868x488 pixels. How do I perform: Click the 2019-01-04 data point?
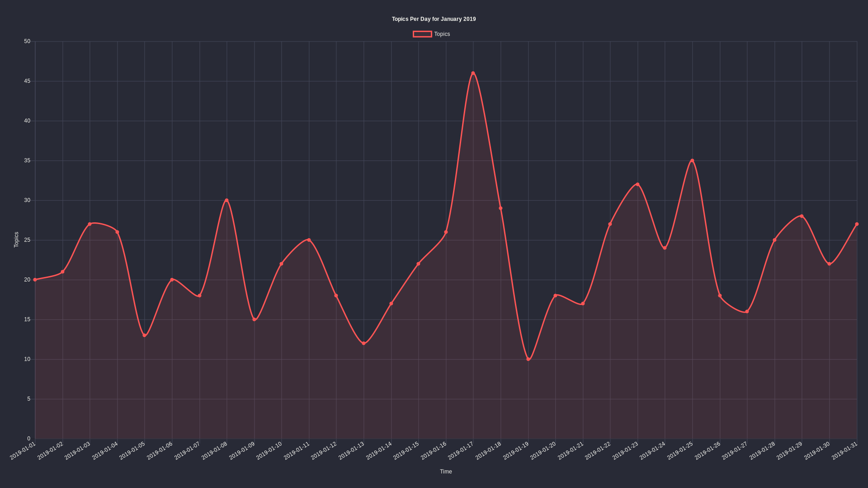point(118,232)
